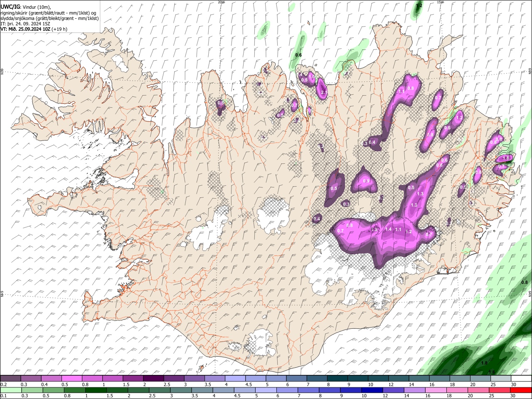The image size is (532, 399).
Task: Click the bright pink 0.5 to 0.8 snow swatch
Action: coord(71,379)
